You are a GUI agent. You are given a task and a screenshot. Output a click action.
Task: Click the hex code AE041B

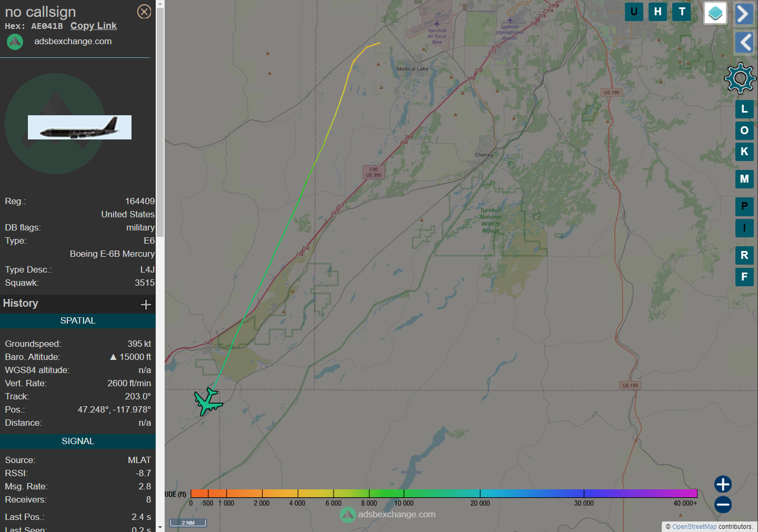[x=47, y=26]
